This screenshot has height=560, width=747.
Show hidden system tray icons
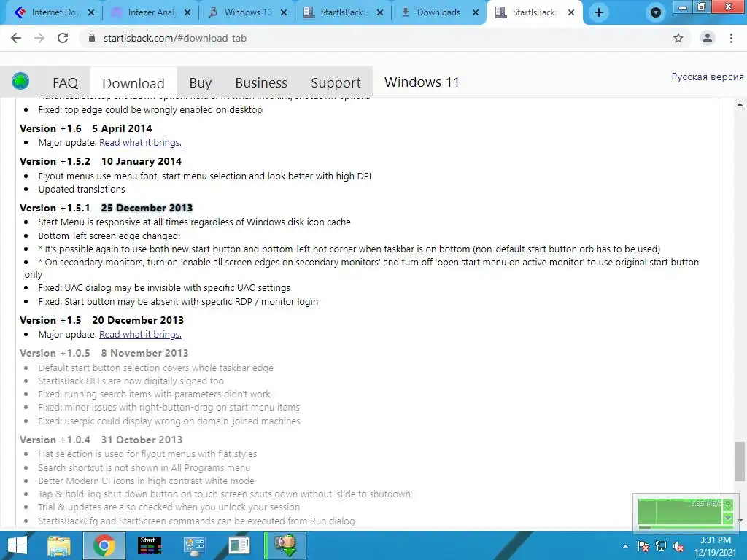(x=625, y=546)
